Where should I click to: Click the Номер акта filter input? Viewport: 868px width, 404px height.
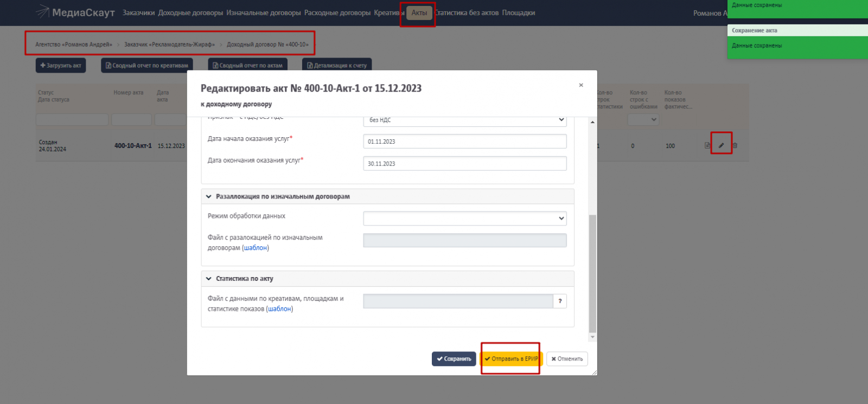coord(131,119)
